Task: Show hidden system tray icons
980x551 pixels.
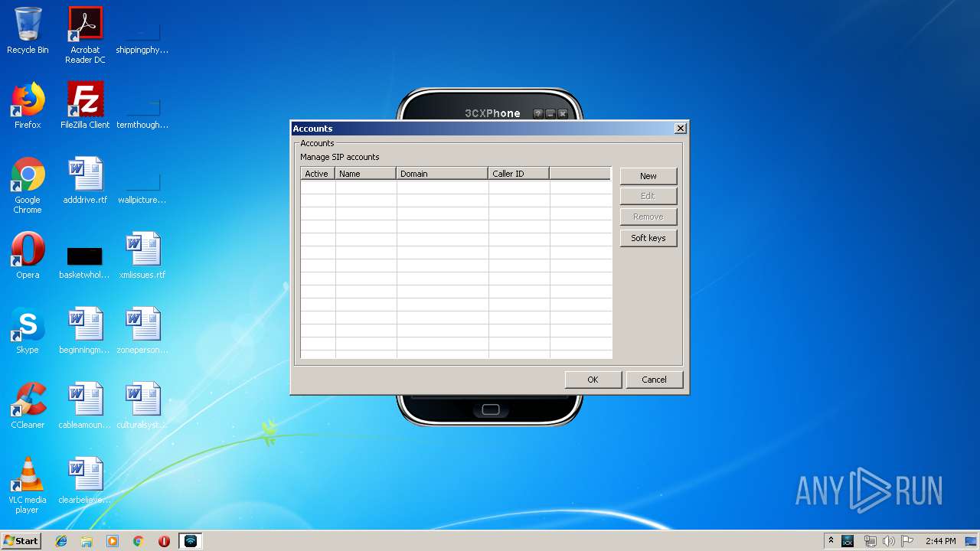Action: pyautogui.click(x=831, y=541)
